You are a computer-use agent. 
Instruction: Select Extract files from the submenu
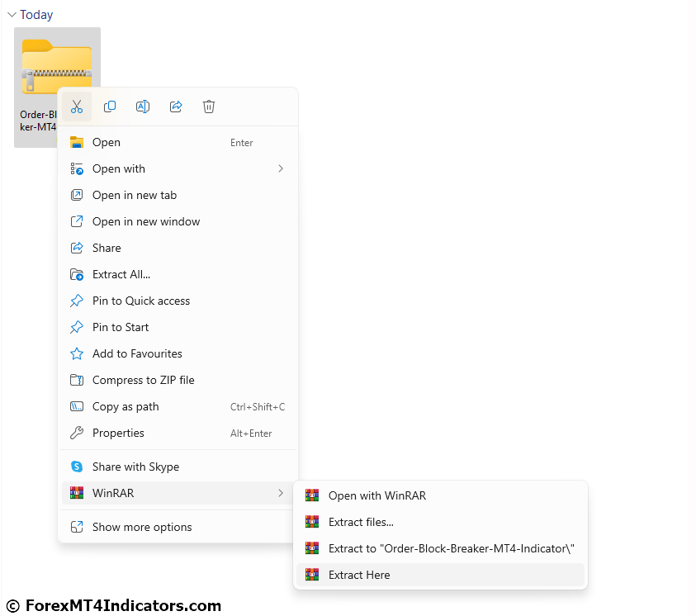click(x=359, y=522)
